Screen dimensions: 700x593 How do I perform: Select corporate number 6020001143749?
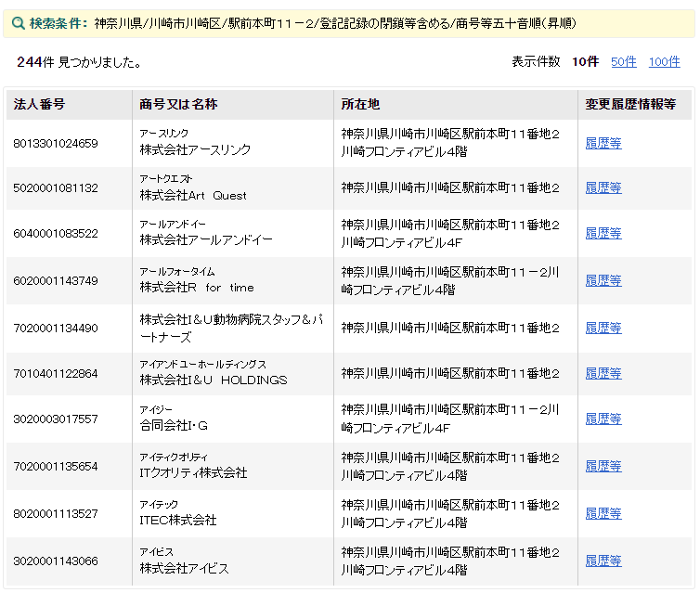click(56, 280)
